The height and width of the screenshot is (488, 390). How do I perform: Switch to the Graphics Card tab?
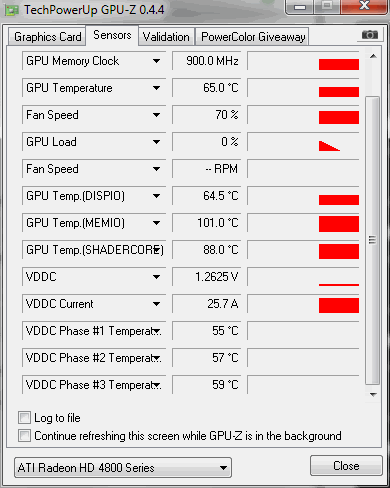pos(47,37)
